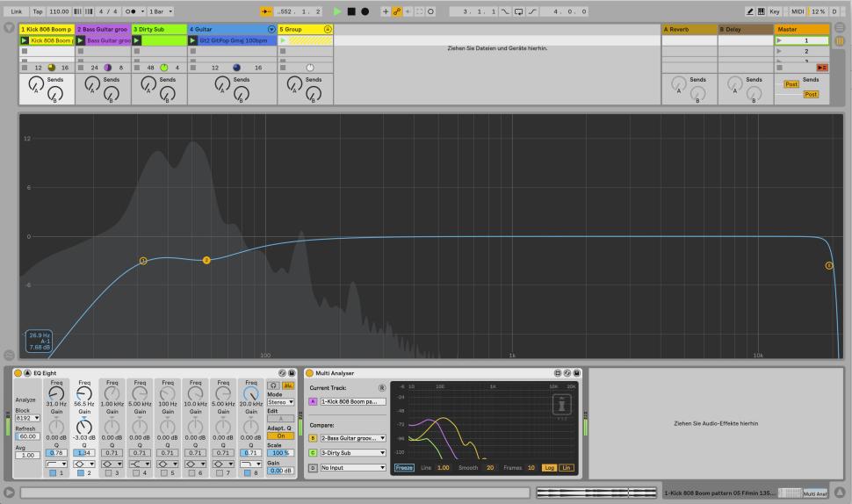Toggle Adaptive Q On button
This screenshot has height=504, width=852.
point(281,436)
